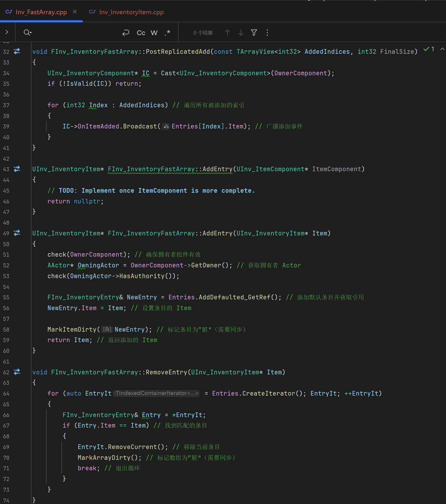Click 'return nullptr;' on line 46
Screen dimensions: 446x504
point(76,201)
